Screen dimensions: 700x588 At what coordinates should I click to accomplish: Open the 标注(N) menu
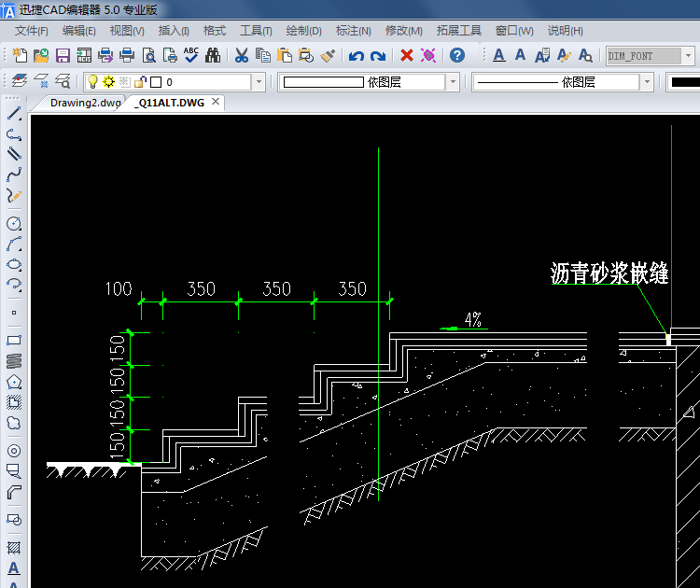tap(353, 31)
